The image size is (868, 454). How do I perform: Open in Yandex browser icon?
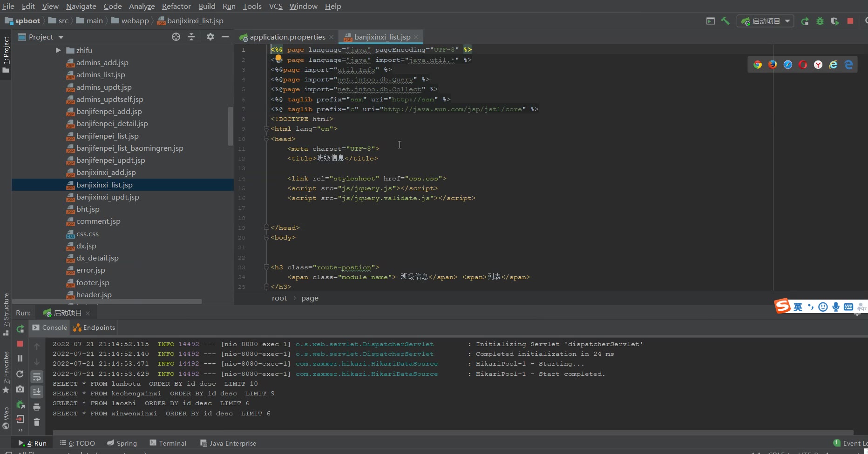pyautogui.click(x=818, y=65)
